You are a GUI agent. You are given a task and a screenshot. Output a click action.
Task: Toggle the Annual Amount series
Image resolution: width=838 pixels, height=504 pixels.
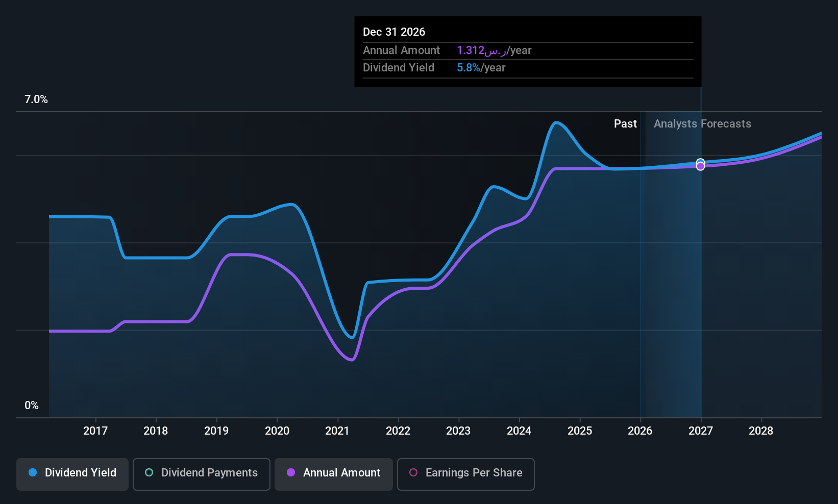(x=334, y=474)
